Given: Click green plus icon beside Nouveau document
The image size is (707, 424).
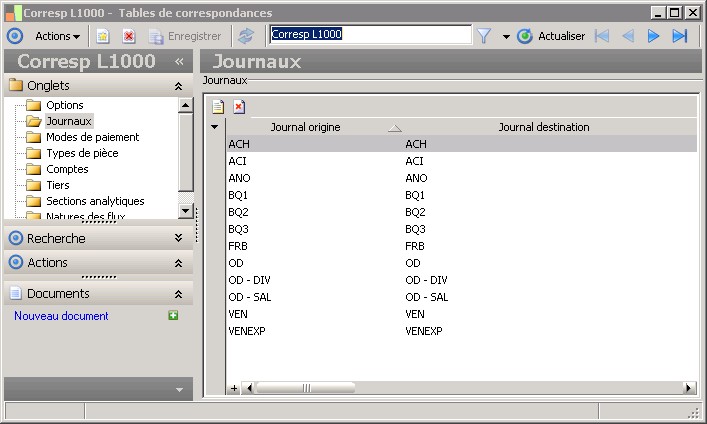Looking at the screenshot, I should pos(173,316).
